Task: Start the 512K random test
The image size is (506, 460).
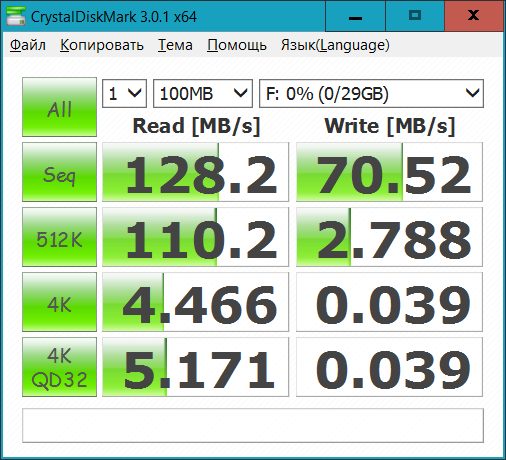Action: (x=59, y=237)
